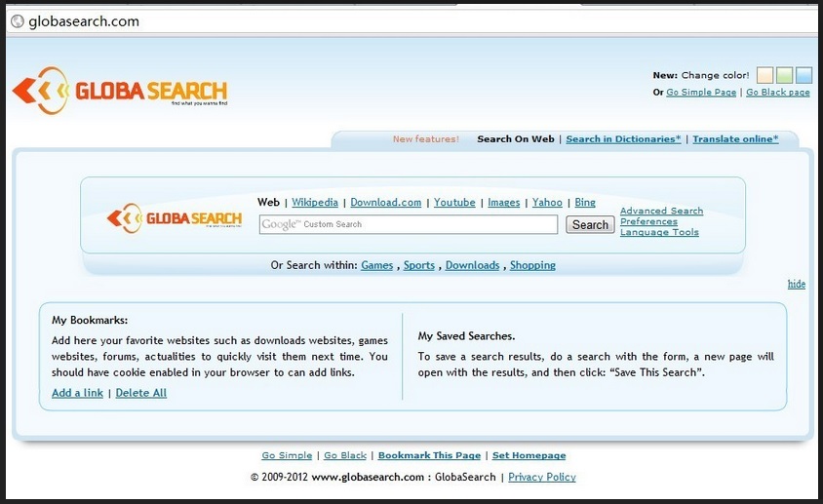Image resolution: width=823 pixels, height=504 pixels.
Task: Open the Privacy Policy link
Action: (541, 477)
